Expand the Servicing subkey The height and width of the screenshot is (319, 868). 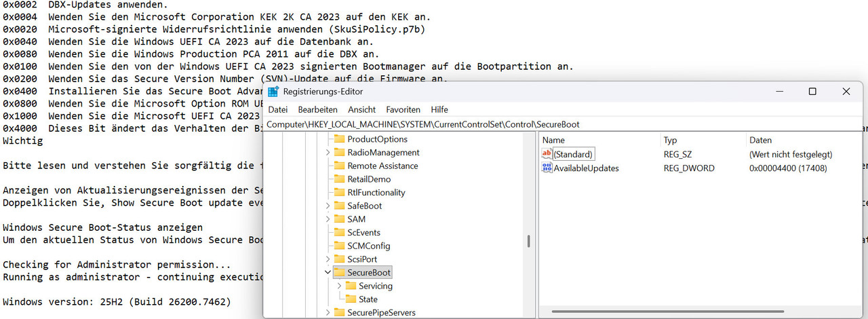(x=340, y=286)
